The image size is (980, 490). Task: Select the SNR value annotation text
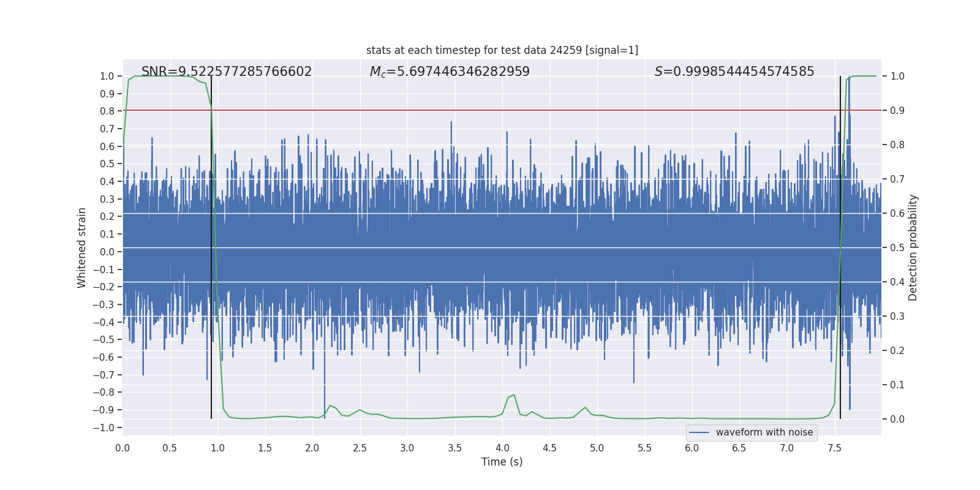(x=226, y=72)
